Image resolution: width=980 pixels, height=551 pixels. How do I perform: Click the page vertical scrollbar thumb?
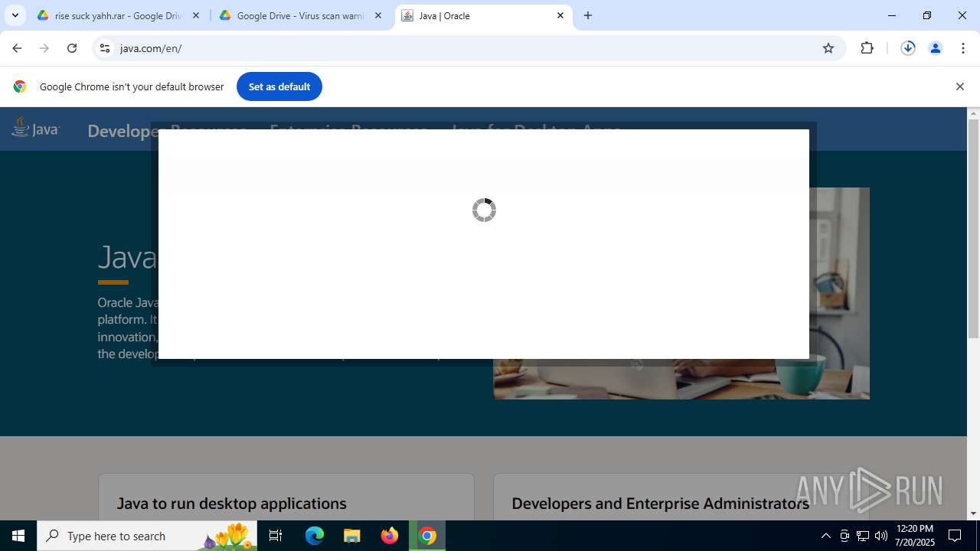click(x=973, y=229)
